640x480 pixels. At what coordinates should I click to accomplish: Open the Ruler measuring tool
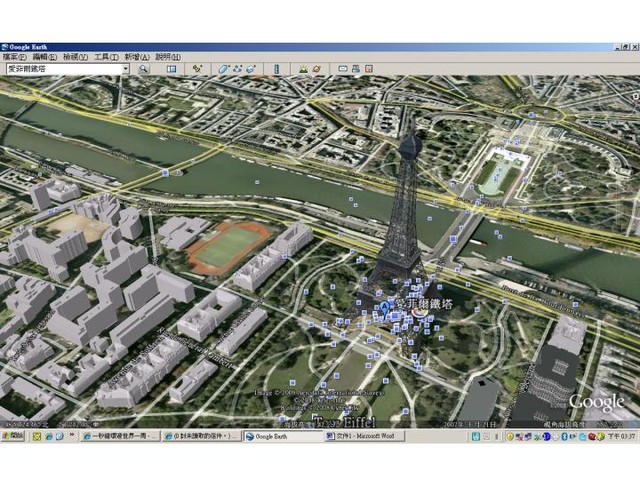pyautogui.click(x=277, y=69)
